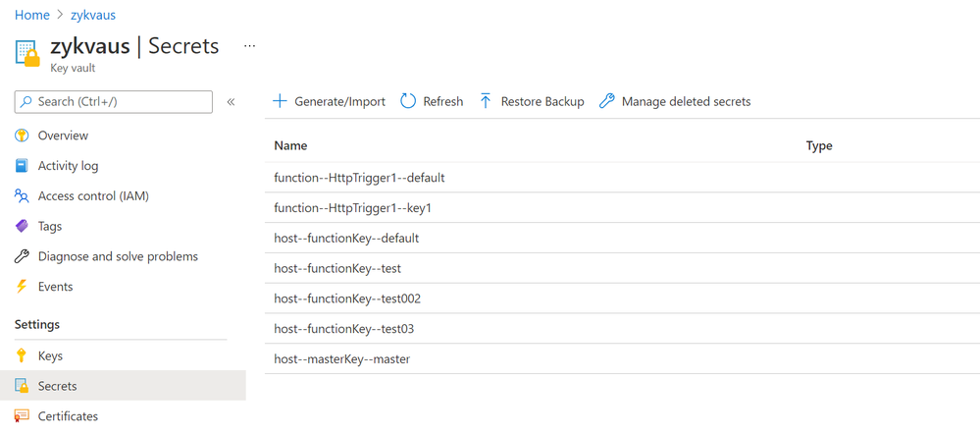Image resolution: width=980 pixels, height=435 pixels.
Task: Go to Home breadcrumb link
Action: 32,16
